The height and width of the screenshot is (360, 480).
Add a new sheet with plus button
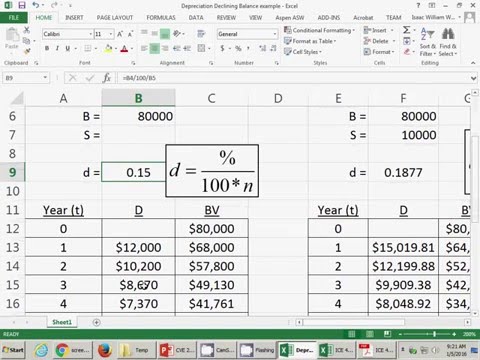coord(96,322)
